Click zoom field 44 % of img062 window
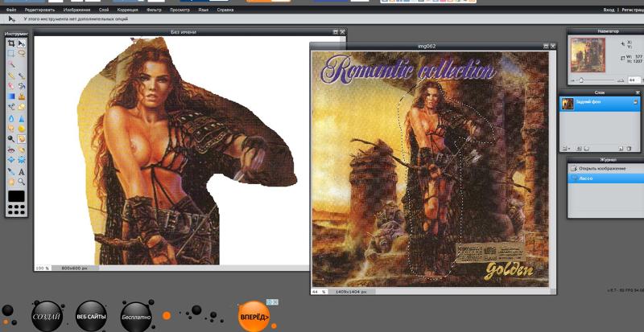The height and width of the screenshot is (332, 644). click(319, 292)
